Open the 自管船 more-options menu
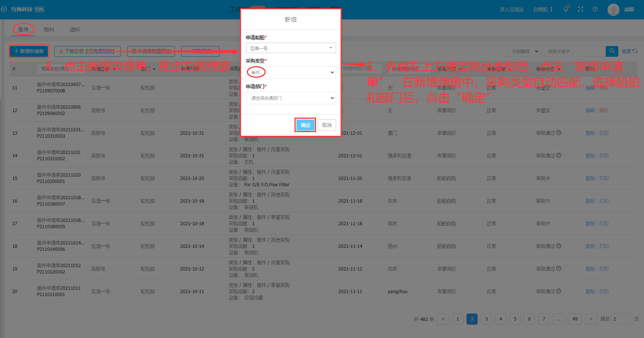The width and height of the screenshot is (644, 338). pyautogui.click(x=551, y=9)
